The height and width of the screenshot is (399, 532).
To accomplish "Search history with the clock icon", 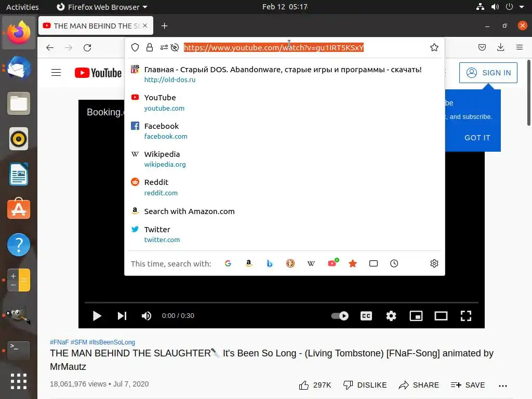I will 394,263.
